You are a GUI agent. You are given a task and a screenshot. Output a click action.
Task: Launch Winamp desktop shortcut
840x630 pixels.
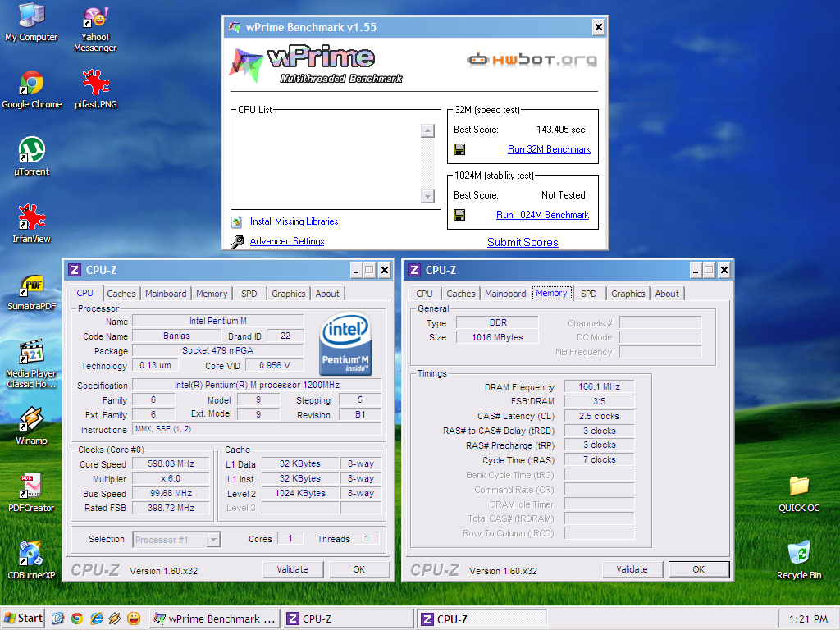coord(32,426)
